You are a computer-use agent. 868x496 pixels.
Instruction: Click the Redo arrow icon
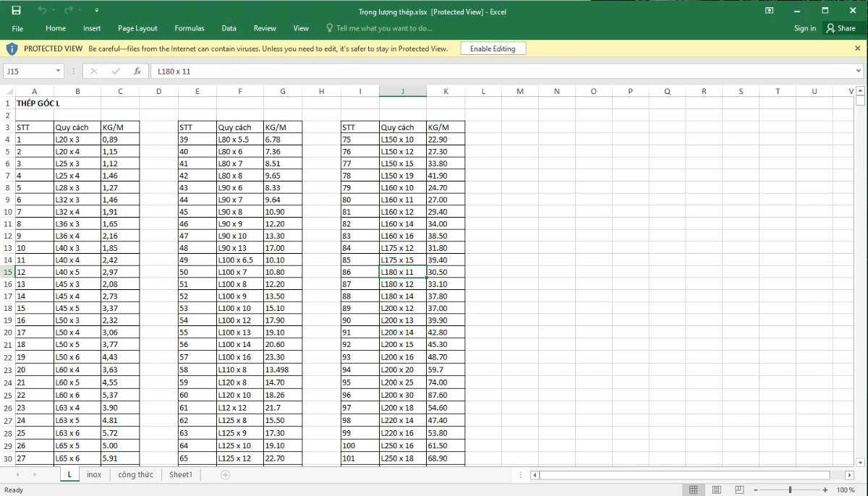tap(69, 11)
